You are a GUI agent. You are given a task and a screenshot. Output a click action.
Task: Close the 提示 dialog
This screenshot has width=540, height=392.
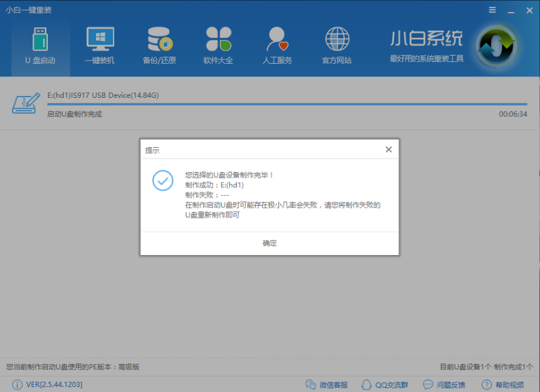coord(388,149)
